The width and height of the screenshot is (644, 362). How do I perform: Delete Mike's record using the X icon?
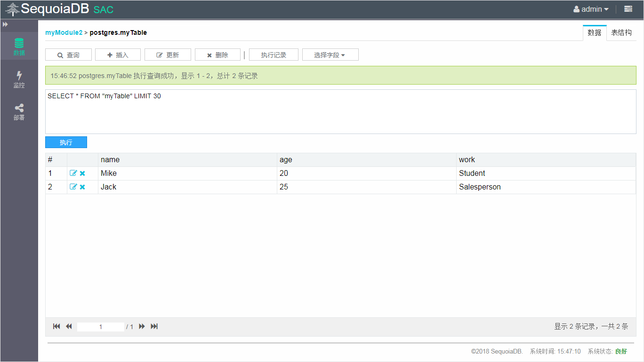[x=82, y=173]
